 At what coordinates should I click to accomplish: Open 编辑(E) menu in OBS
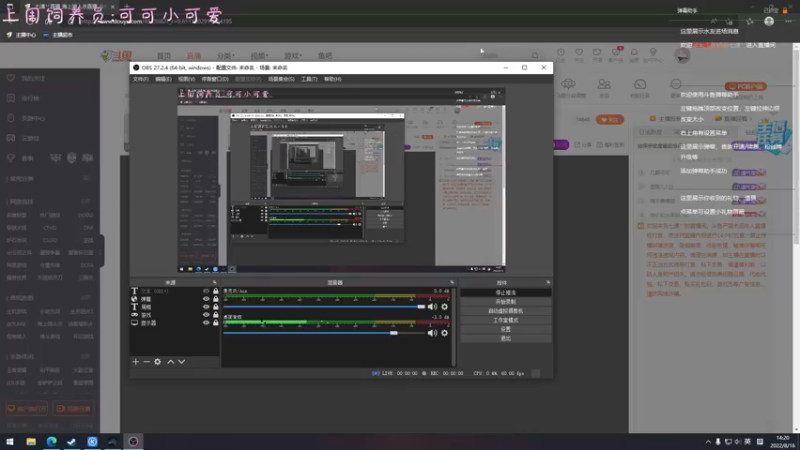[x=163, y=79]
